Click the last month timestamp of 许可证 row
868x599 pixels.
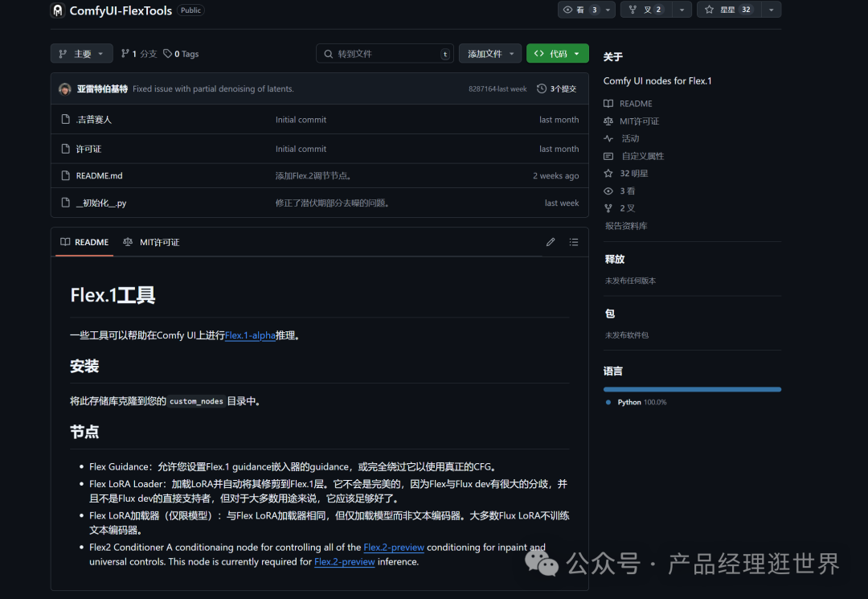(x=559, y=149)
